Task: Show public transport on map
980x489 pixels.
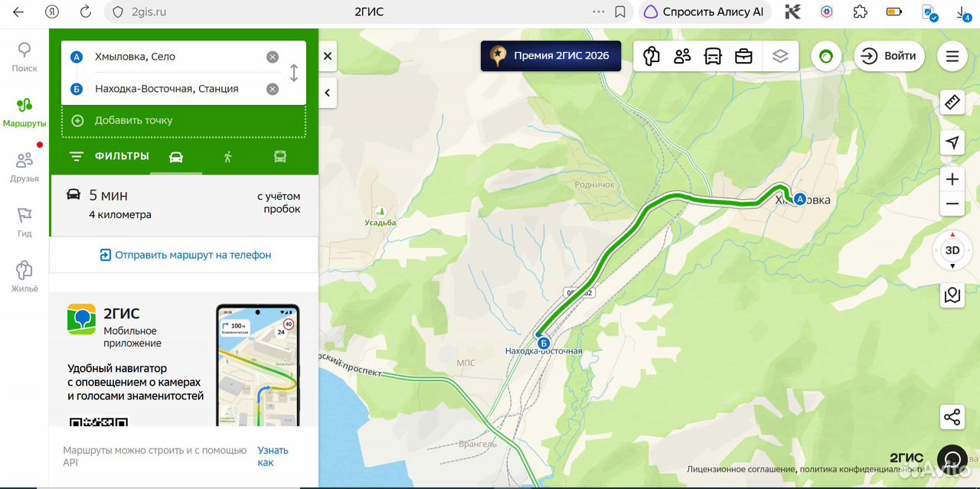Action: pyautogui.click(x=713, y=56)
